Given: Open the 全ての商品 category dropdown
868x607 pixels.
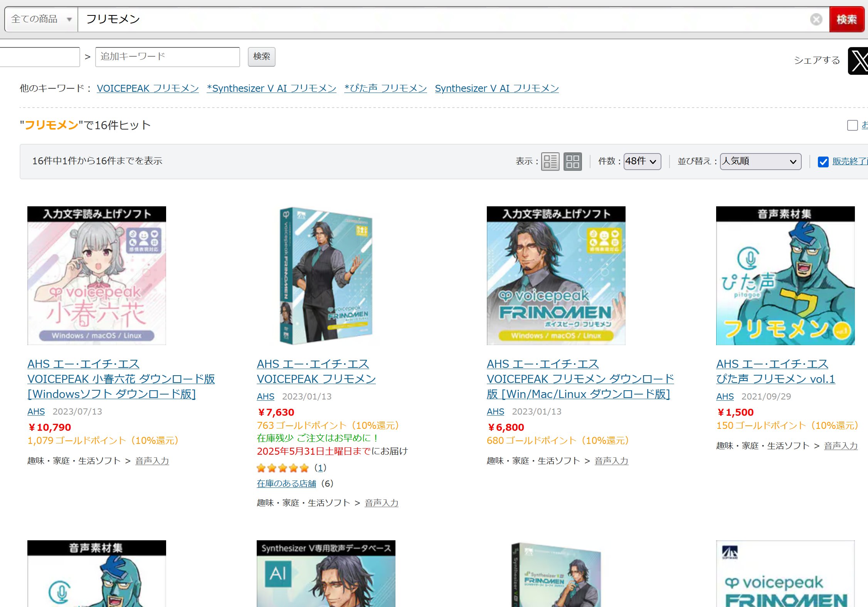Looking at the screenshot, I should coord(42,19).
